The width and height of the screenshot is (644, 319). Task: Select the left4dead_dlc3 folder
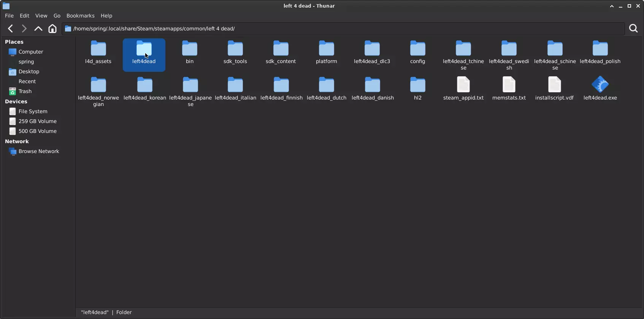click(x=372, y=52)
